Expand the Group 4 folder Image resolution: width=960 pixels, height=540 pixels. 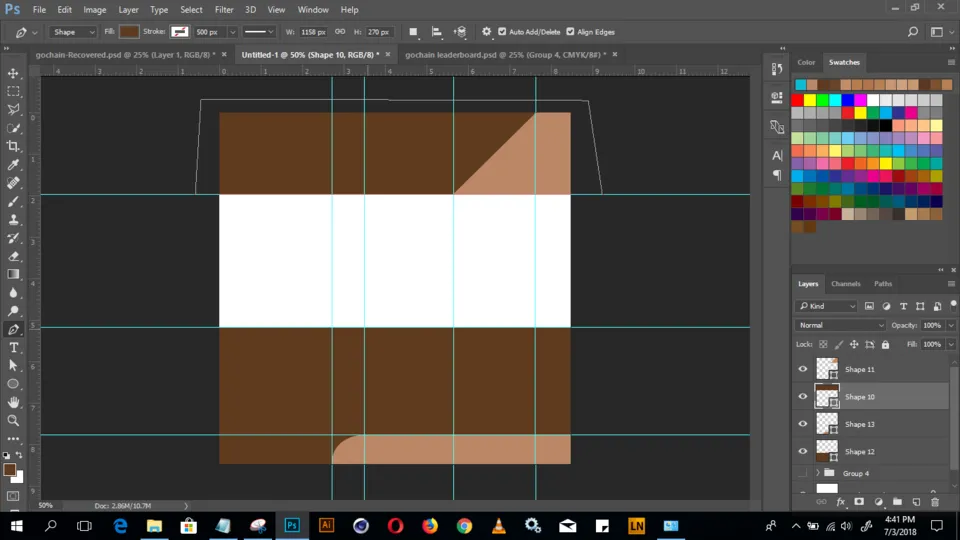818,473
